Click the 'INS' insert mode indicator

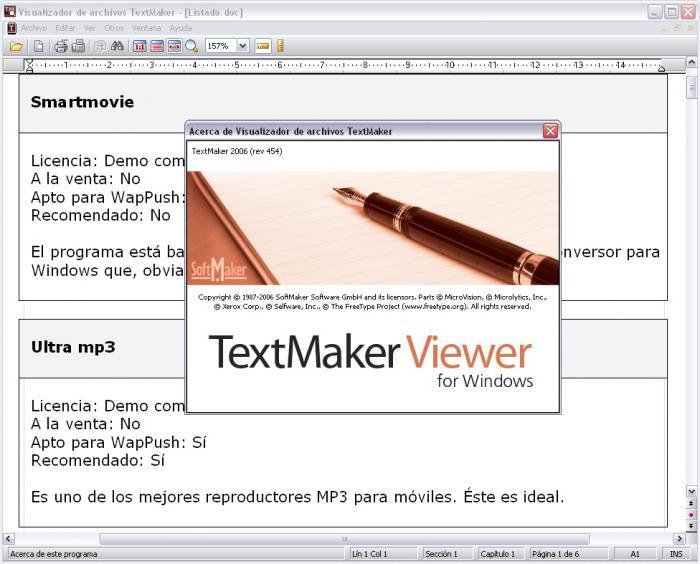pyautogui.click(x=676, y=554)
